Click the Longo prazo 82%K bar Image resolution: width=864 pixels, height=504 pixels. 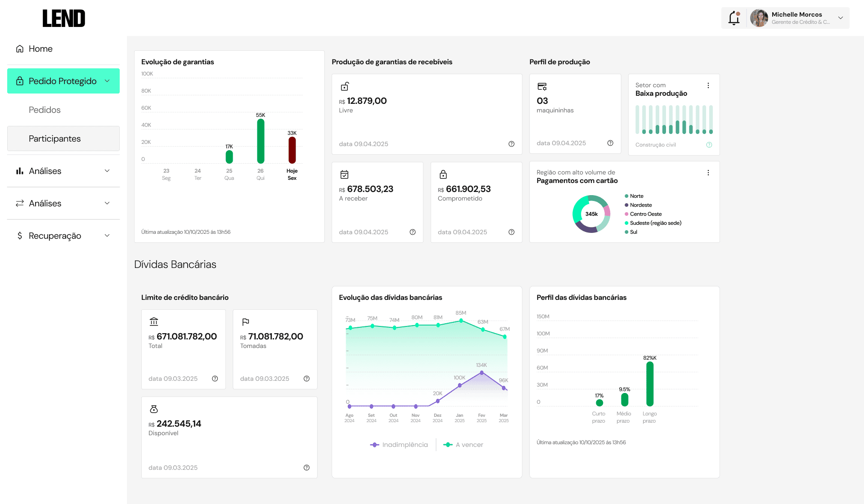pos(650,384)
